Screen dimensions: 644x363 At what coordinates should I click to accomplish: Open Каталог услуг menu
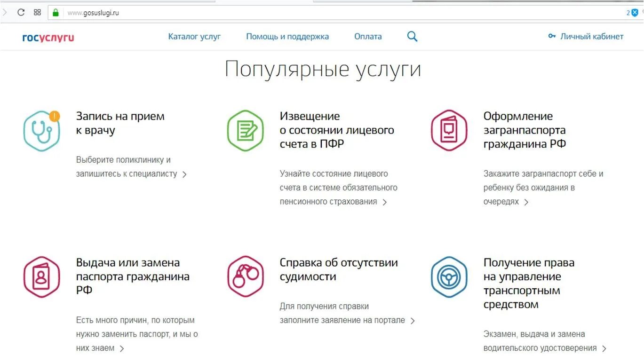click(194, 36)
